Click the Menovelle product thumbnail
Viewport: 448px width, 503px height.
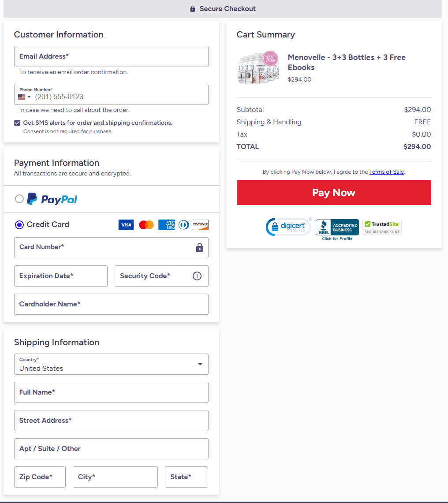pyautogui.click(x=258, y=67)
